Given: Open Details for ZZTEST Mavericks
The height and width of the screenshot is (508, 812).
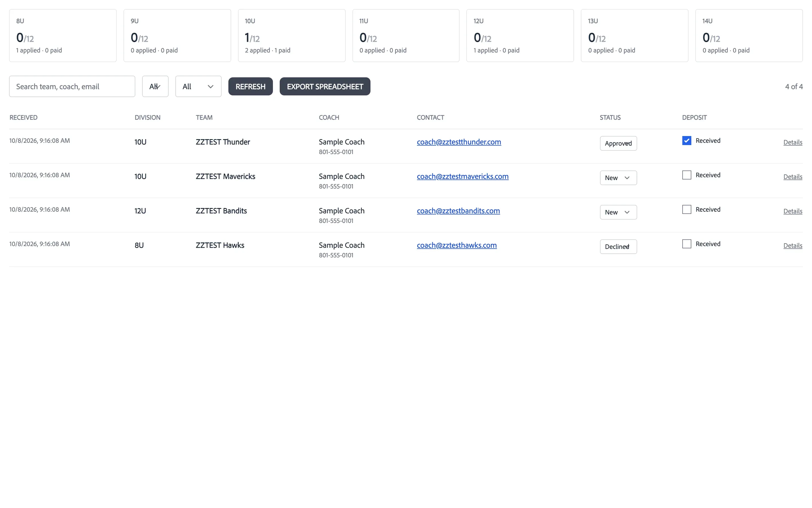Looking at the screenshot, I should click(793, 177).
